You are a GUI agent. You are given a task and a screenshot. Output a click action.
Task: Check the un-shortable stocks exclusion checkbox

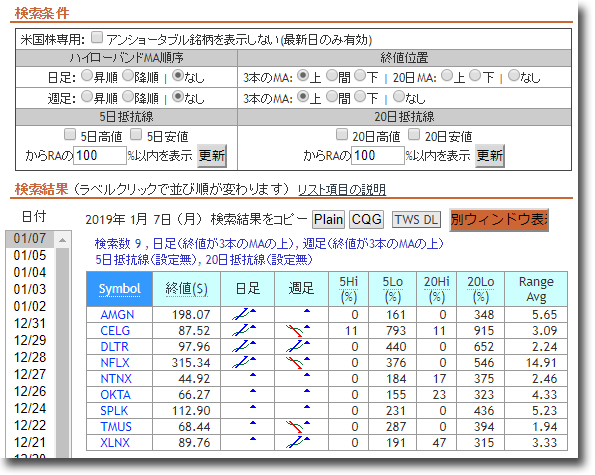pyautogui.click(x=97, y=38)
